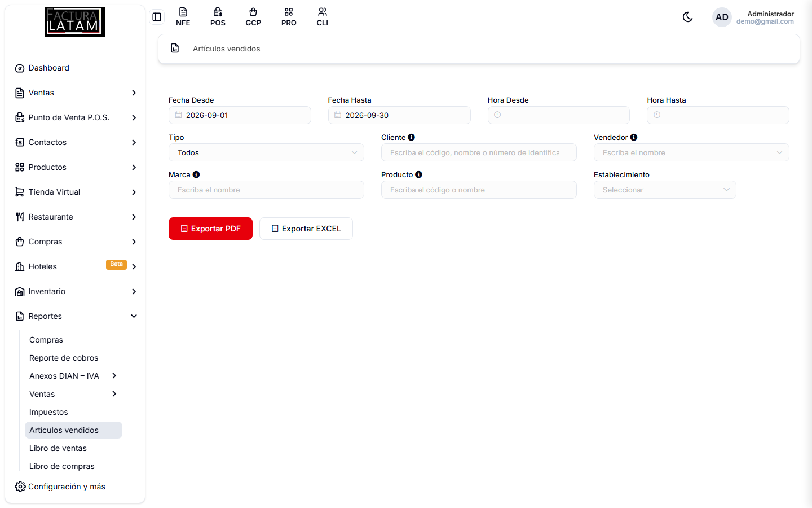Open the NFE shortcut in top bar
The height and width of the screenshot is (508, 812).
pyautogui.click(x=183, y=17)
